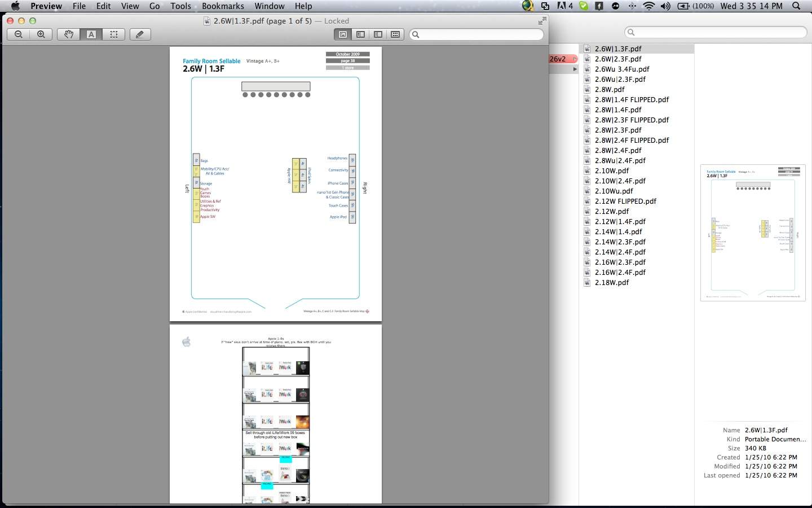
Task: Switch to content-only view mode
Action: pyautogui.click(x=342, y=34)
